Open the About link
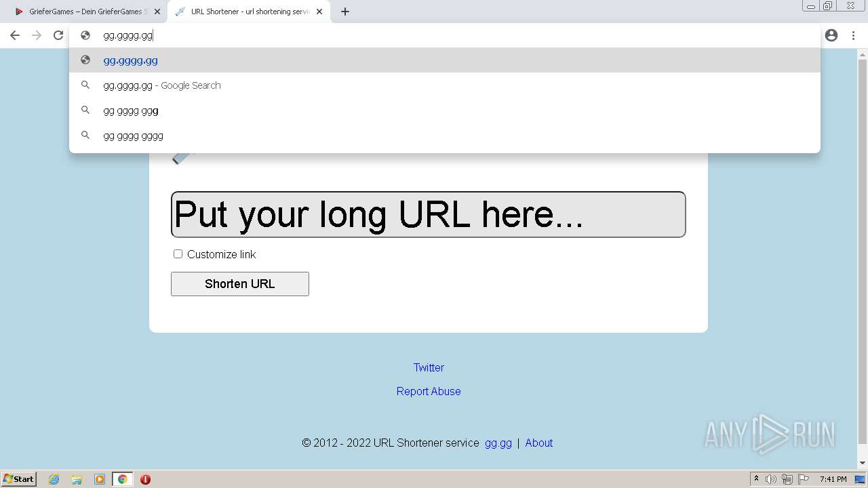This screenshot has width=868, height=488. 539,443
